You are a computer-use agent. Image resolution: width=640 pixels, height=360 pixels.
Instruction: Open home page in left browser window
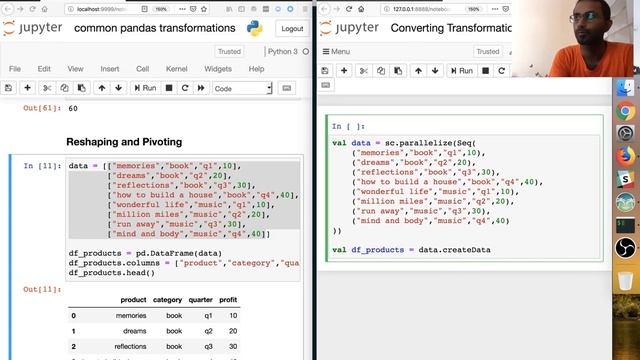[x=44, y=9]
